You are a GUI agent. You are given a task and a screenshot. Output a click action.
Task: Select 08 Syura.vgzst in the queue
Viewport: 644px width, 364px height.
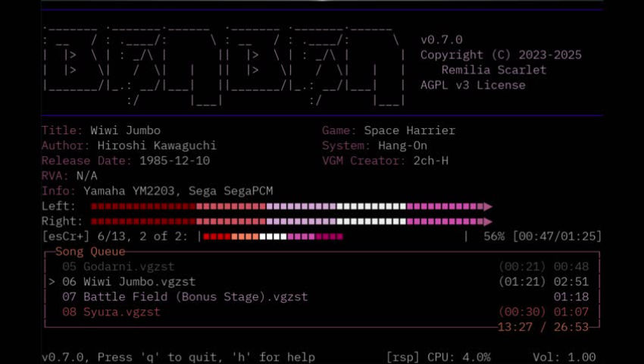[111, 312]
